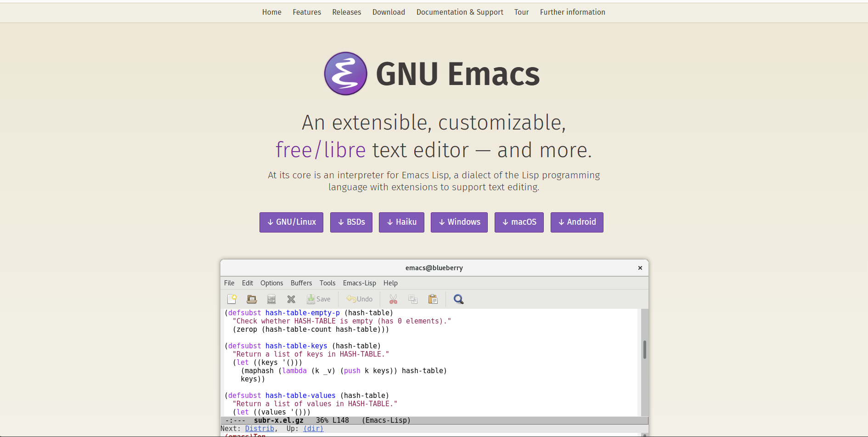
Task: Follow the free/libre link
Action: [321, 150]
